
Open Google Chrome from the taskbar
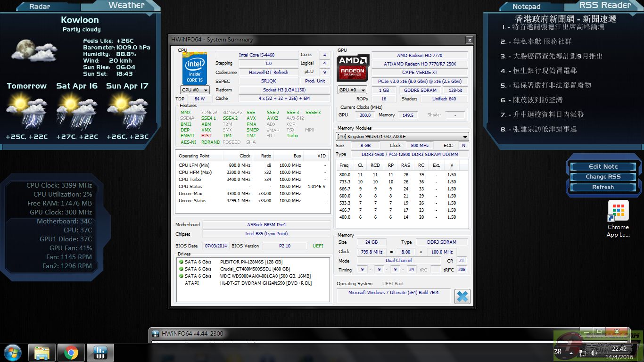(x=71, y=353)
